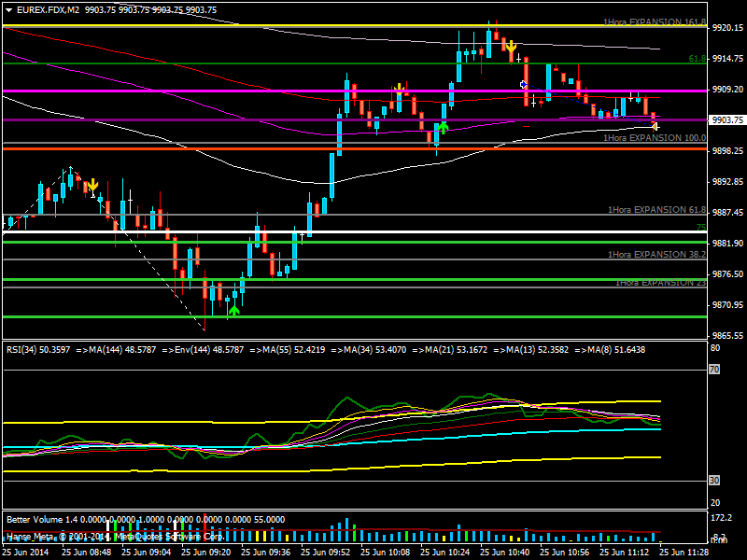Select the yellow down arrow near 08:48 candles
747x560 pixels.
pos(92,185)
